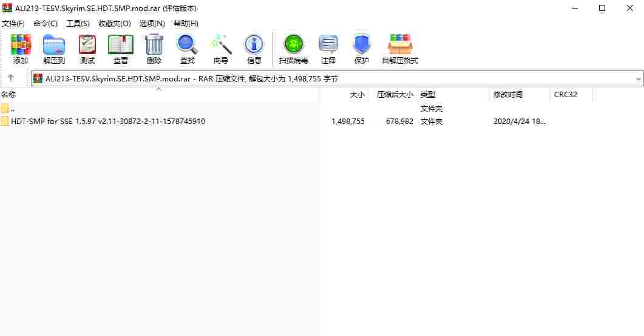This screenshot has width=644, height=336.
Task: Open the 命令(C) menu
Action: [x=46, y=24]
